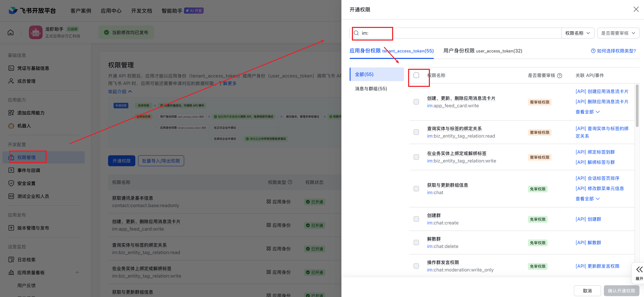Check the im:chat:create permission checkbox

(x=416, y=219)
